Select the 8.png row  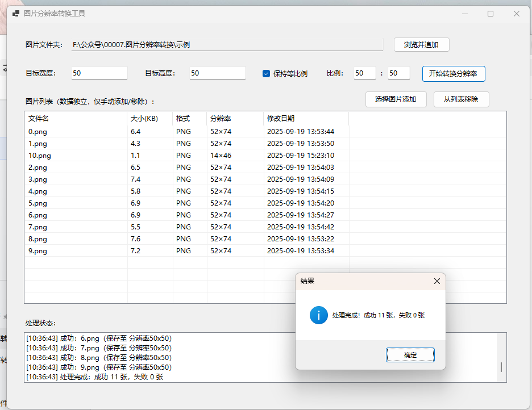265,239
